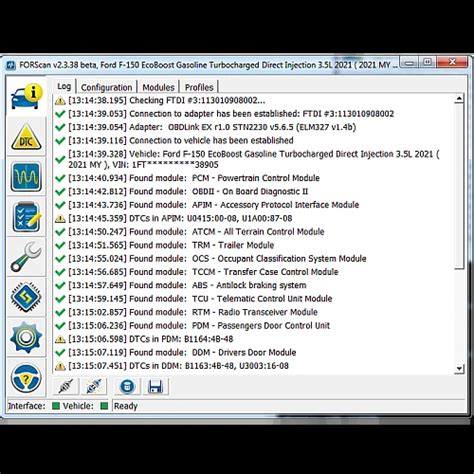Switch to the Configuration tab
The image size is (474, 474).
(x=107, y=87)
